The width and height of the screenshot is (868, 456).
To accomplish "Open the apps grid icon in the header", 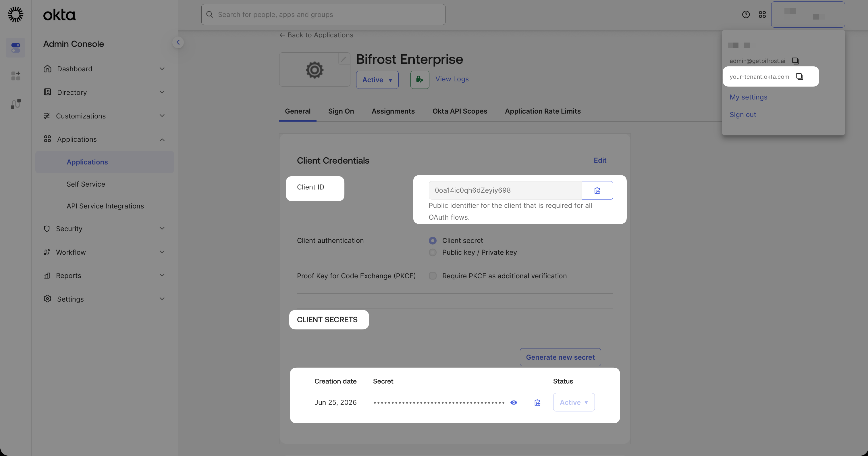I will pyautogui.click(x=762, y=14).
